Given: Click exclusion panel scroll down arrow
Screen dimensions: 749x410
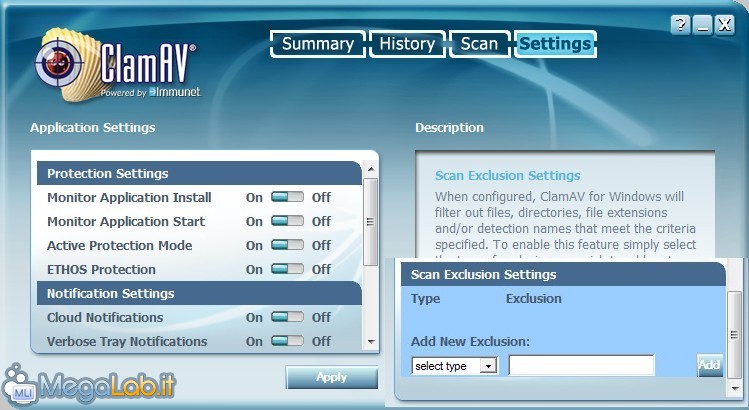Looking at the screenshot, I should [735, 389].
